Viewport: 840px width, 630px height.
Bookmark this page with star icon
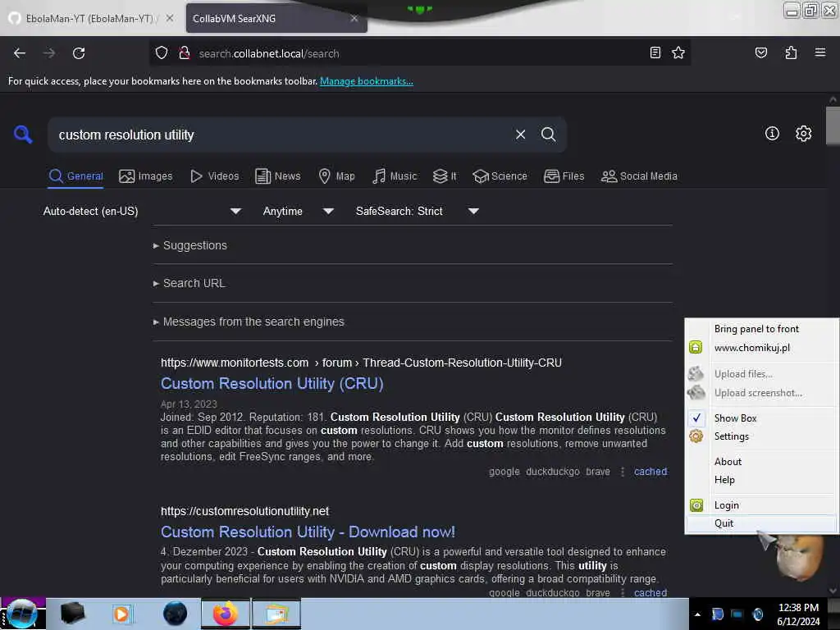coord(678,52)
